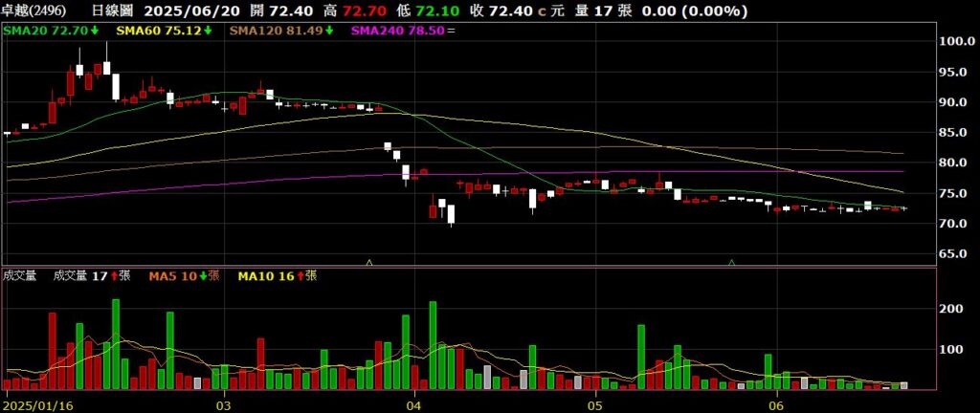Click the small triangle marker below early April candles
Viewport: 980px width, 413px height.
pos(369,261)
